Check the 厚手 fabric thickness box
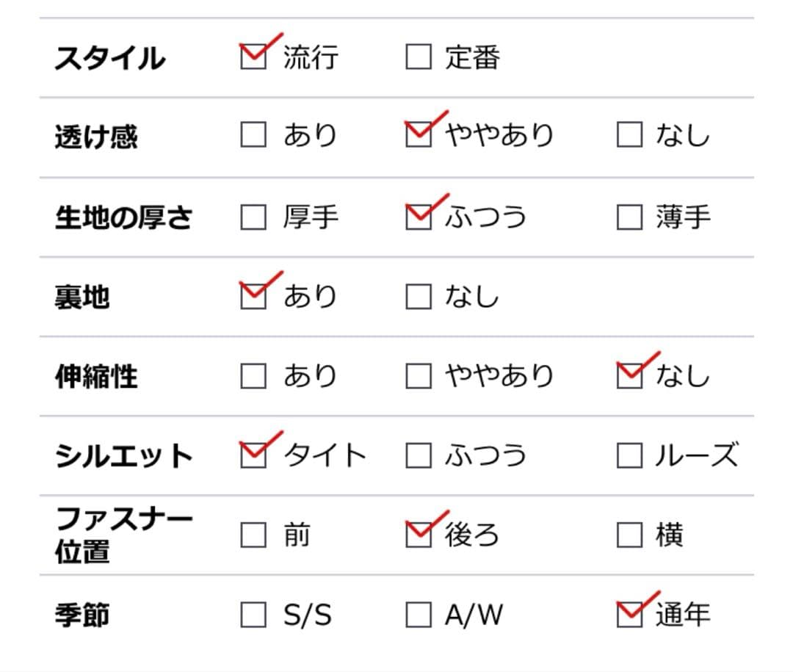 (x=253, y=217)
